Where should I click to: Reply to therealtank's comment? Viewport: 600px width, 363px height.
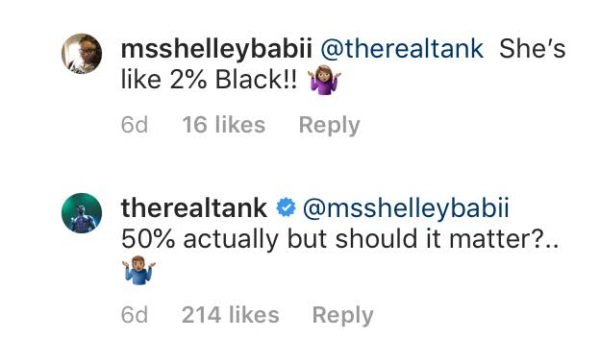click(x=343, y=316)
